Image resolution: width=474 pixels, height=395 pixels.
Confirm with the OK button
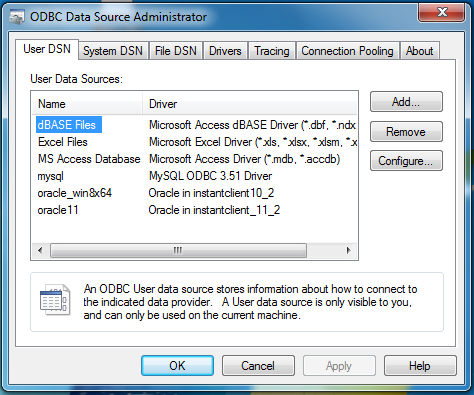177,366
